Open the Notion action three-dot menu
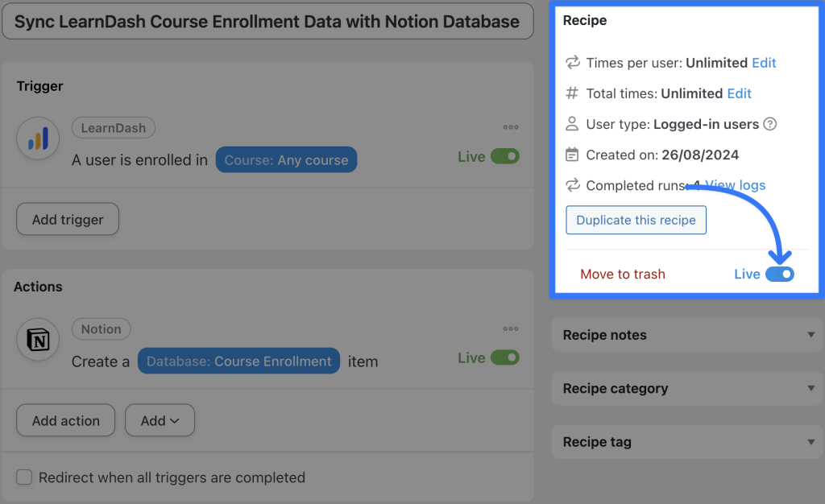Screen dimensions: 825x504 pyautogui.click(x=511, y=328)
